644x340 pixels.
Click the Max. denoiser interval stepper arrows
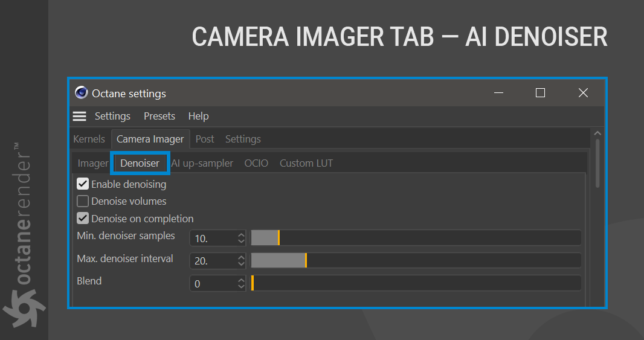click(242, 261)
